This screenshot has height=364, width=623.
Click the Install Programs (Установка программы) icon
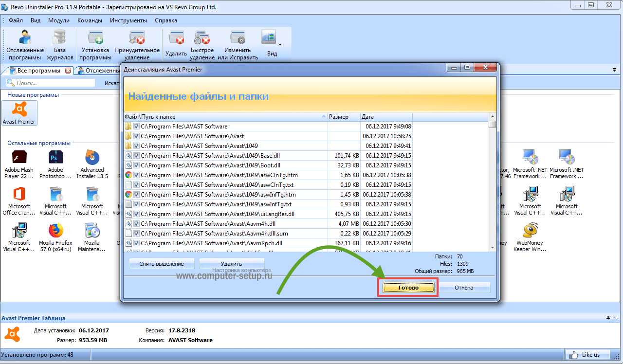(95, 44)
